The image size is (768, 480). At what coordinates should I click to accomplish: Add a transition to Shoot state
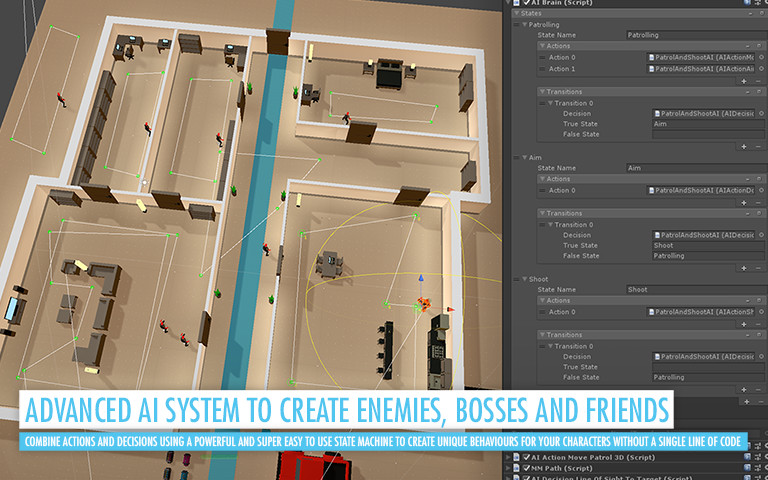point(744,389)
